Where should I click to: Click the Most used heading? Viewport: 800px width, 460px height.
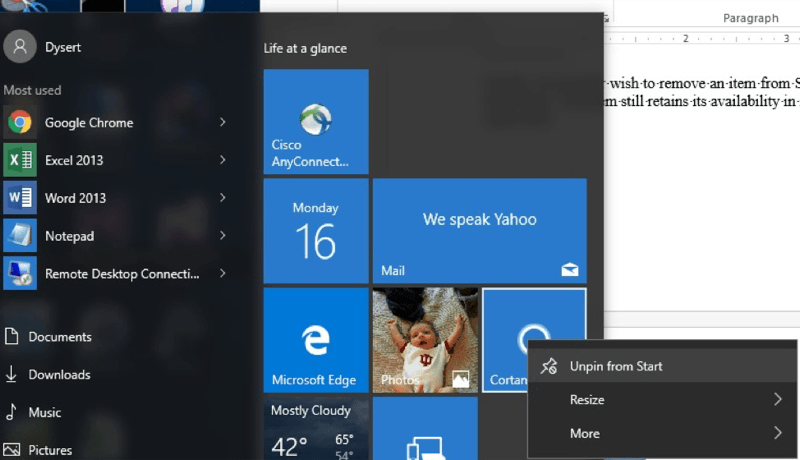(32, 90)
